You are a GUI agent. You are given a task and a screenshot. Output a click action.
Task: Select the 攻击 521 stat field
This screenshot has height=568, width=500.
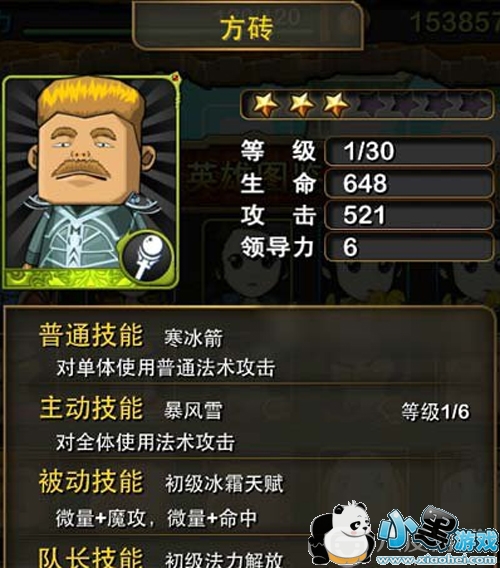click(x=409, y=215)
